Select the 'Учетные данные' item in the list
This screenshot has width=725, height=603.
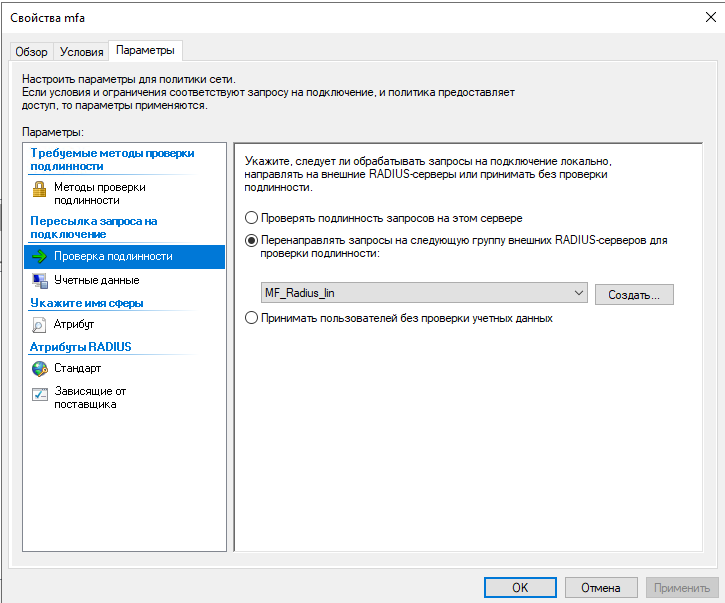(96, 281)
